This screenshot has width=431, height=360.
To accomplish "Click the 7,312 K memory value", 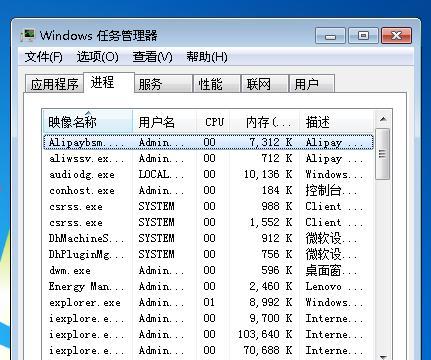I will [271, 142].
